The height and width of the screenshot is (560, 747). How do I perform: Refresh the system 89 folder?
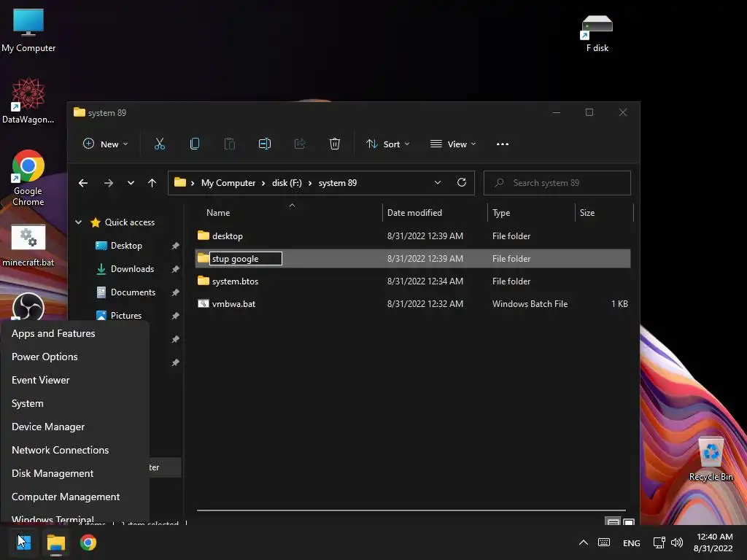click(x=462, y=182)
